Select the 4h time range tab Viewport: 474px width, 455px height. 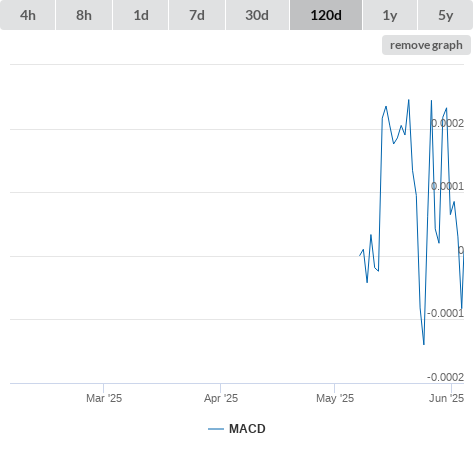point(28,15)
